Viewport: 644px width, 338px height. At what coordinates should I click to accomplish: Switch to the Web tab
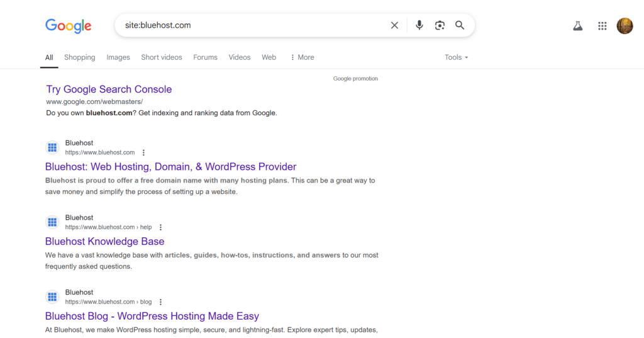pos(269,57)
